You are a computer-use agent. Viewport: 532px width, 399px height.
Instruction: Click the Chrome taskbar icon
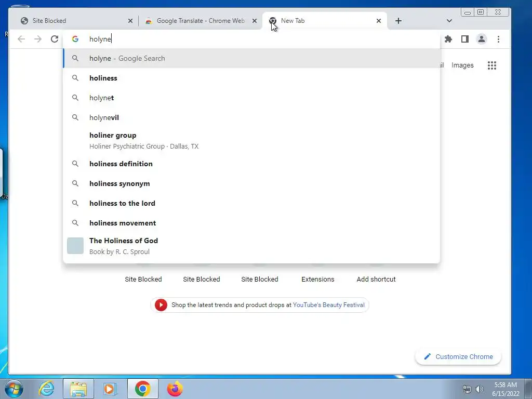pyautogui.click(x=143, y=389)
